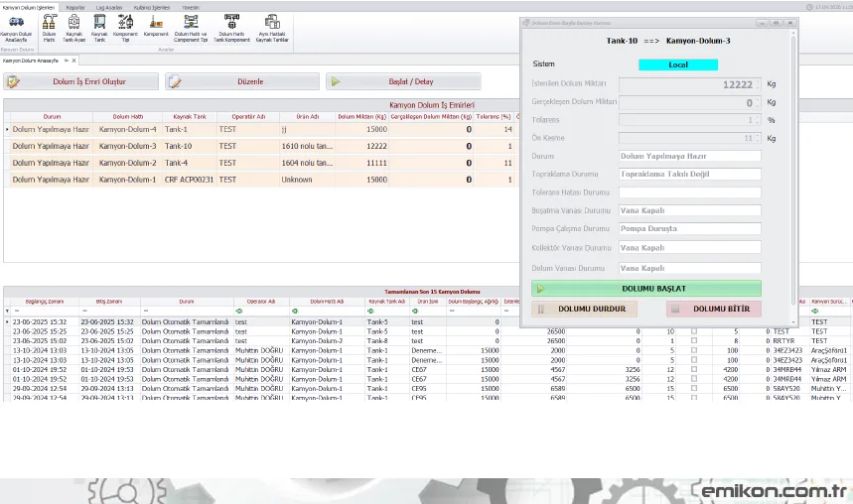Sort by Bitiş Zamanı column header

coord(109,302)
